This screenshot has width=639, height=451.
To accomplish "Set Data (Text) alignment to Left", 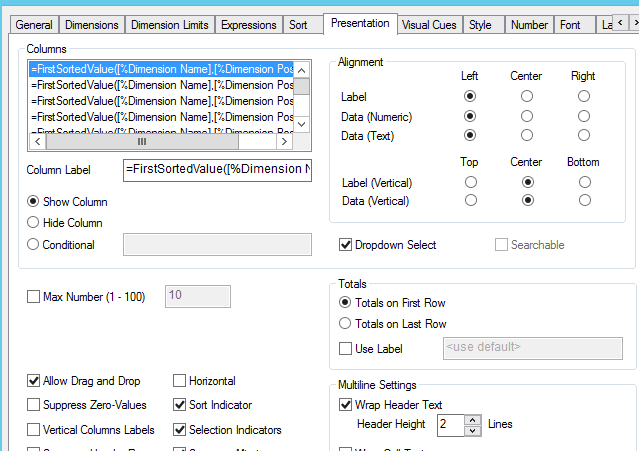I will click(470, 135).
